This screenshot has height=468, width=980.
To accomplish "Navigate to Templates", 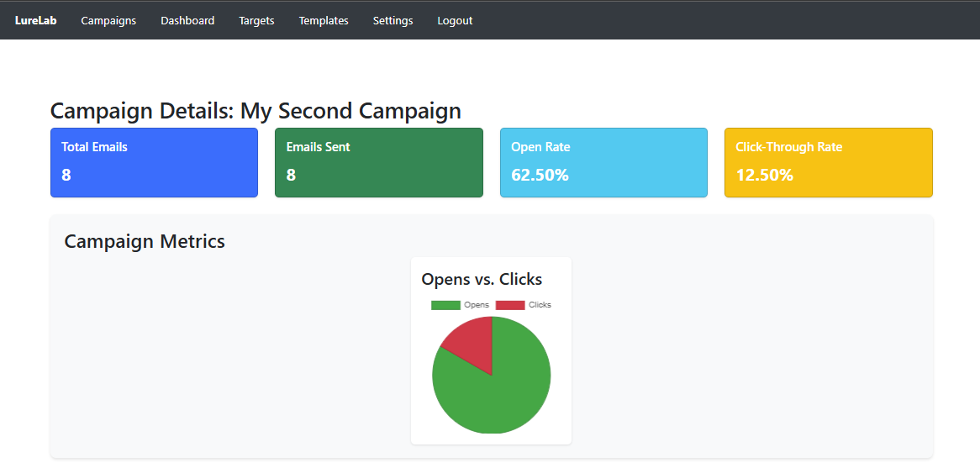I will pyautogui.click(x=324, y=20).
